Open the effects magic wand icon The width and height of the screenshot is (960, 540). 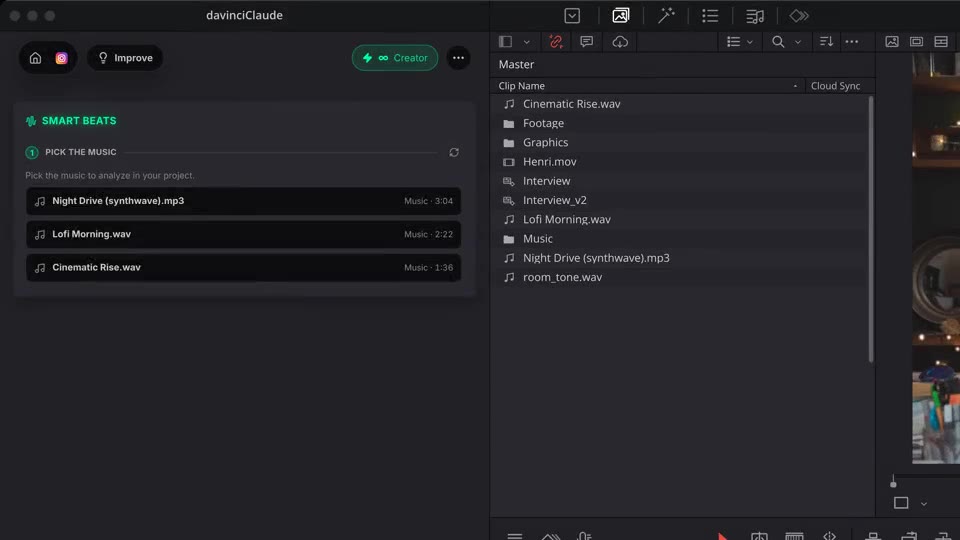(x=666, y=16)
